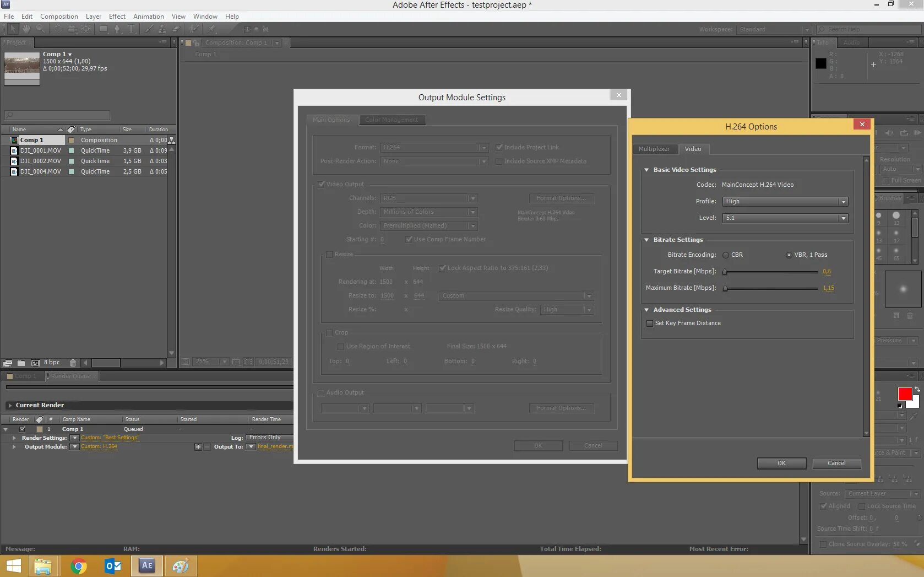Toggle Include Project Link in Output Module Settings
The height and width of the screenshot is (577, 924).
coord(499,147)
